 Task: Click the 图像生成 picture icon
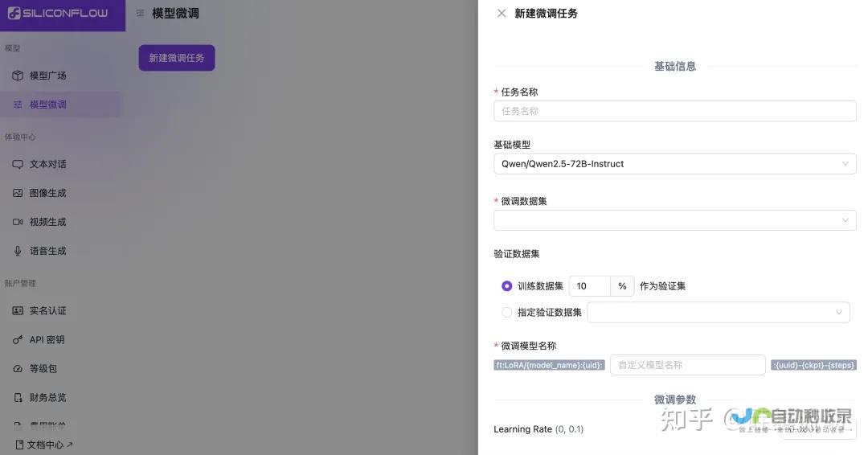click(x=18, y=193)
